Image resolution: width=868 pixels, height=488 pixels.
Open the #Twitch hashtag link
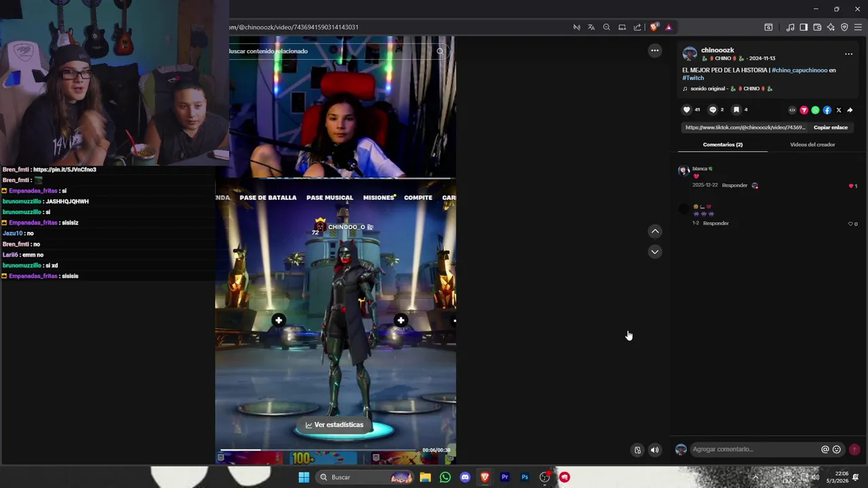(x=693, y=78)
